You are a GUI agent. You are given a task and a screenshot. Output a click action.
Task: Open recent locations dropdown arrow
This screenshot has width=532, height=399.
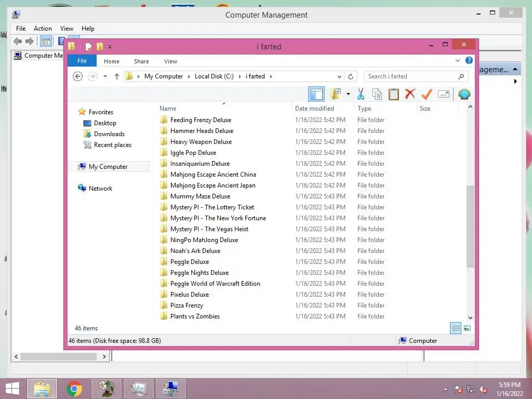(x=105, y=76)
